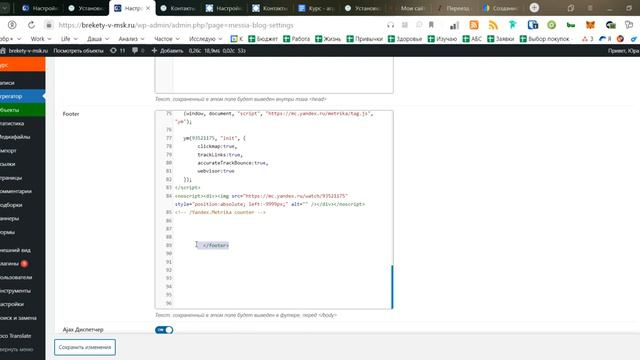Viewport: 640px width, 360px height.
Task: Click the Добавить plus in admin bar
Action: [x=167, y=51]
